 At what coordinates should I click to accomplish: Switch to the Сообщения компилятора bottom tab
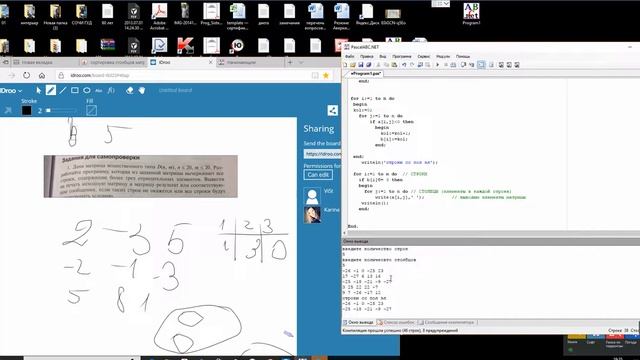pos(447,322)
